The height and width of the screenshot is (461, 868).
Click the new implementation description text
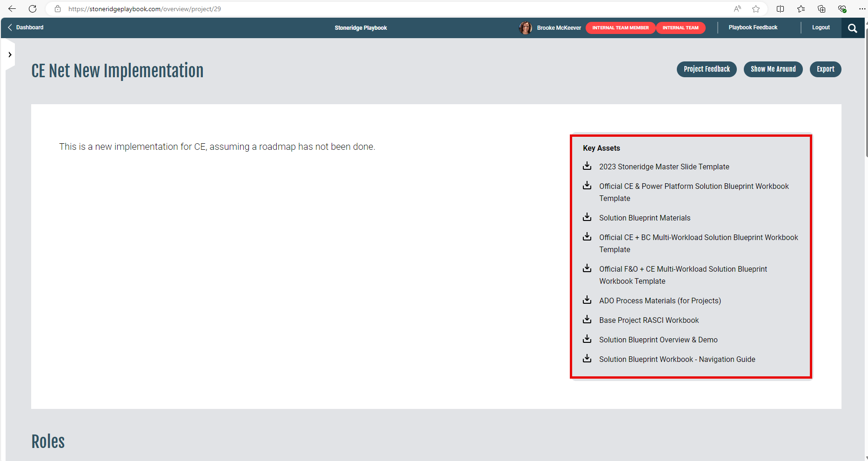coord(217,147)
